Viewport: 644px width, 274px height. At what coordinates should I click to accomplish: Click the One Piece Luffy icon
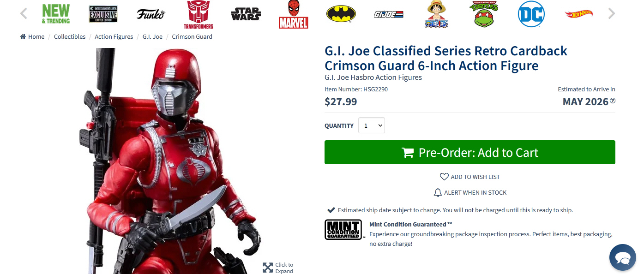point(436,14)
